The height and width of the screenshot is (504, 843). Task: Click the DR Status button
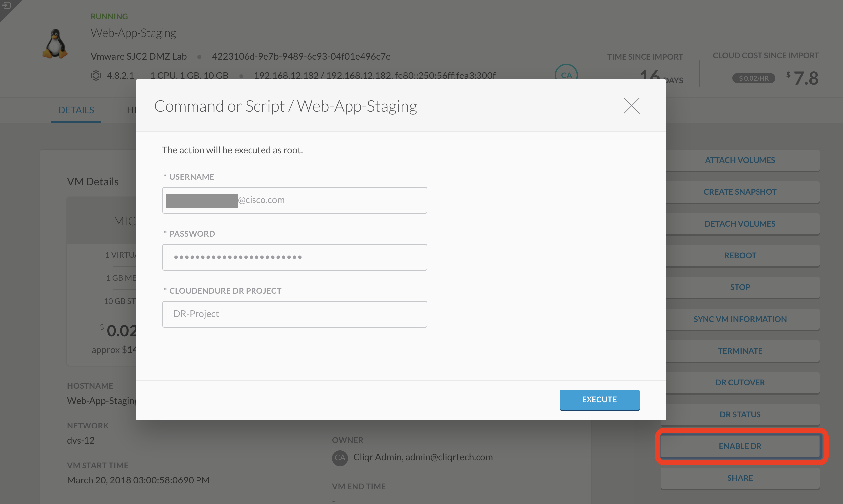click(740, 414)
